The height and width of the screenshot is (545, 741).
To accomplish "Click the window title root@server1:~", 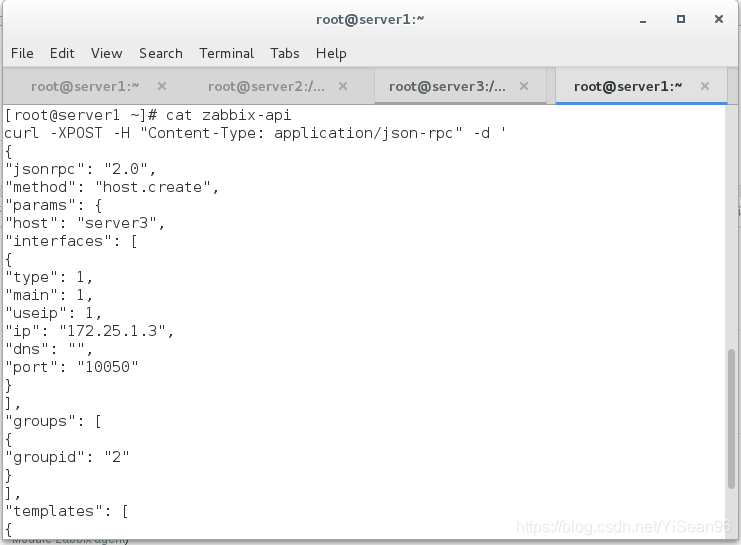I will pos(370,19).
